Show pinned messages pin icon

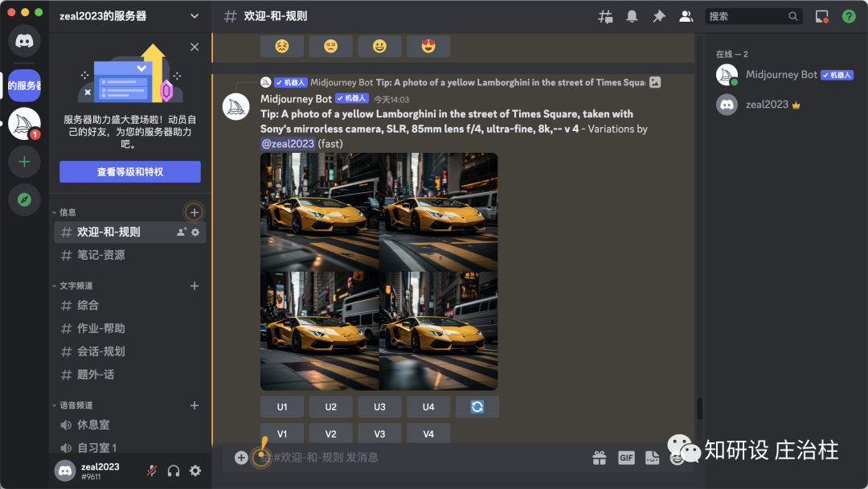coord(659,17)
